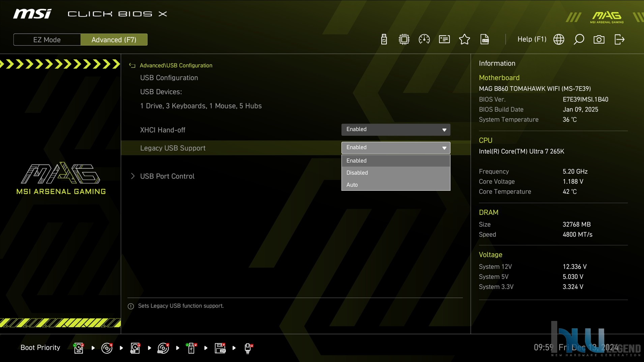This screenshot has height=362, width=644.
Task: Click the 4800 MT/s speed value
Action: pos(577,235)
